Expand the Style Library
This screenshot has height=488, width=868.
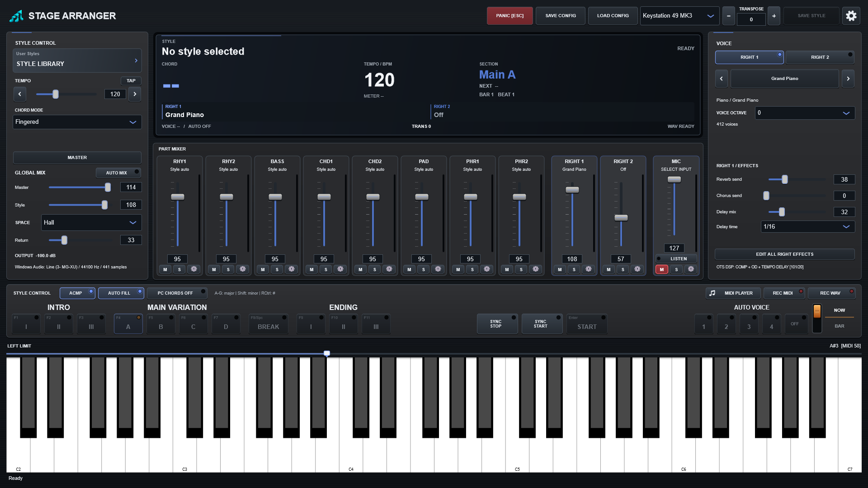[77, 61]
